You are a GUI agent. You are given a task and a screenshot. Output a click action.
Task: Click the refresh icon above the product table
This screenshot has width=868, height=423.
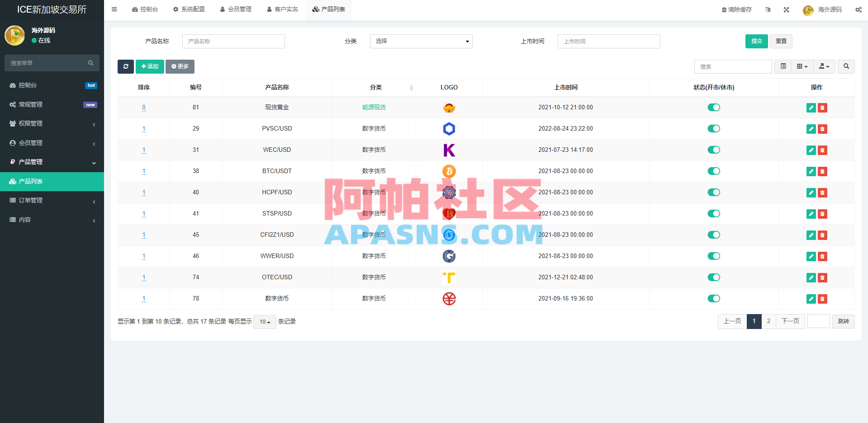point(125,66)
